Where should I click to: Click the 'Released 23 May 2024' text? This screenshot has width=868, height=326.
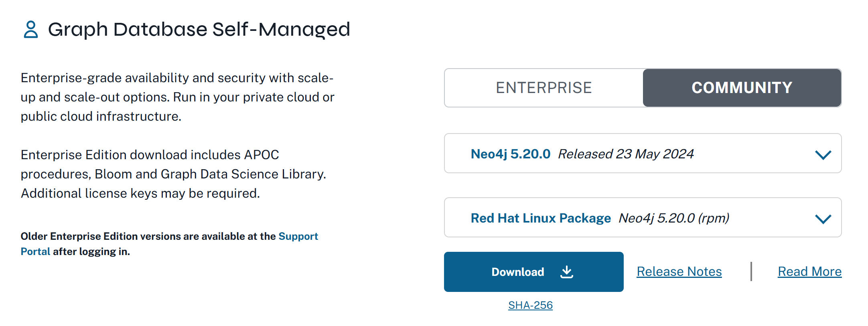click(626, 154)
